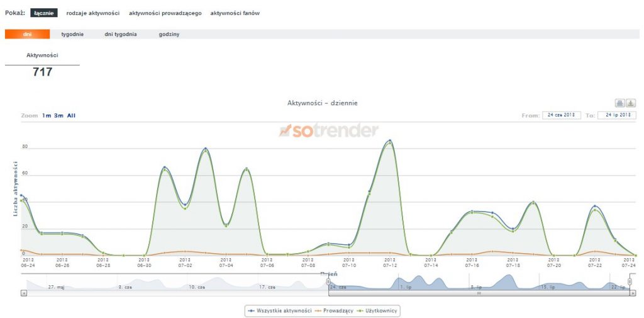Screen dimensions: 644x318
Task: Click the left navigator range handle
Action: pos(328,283)
